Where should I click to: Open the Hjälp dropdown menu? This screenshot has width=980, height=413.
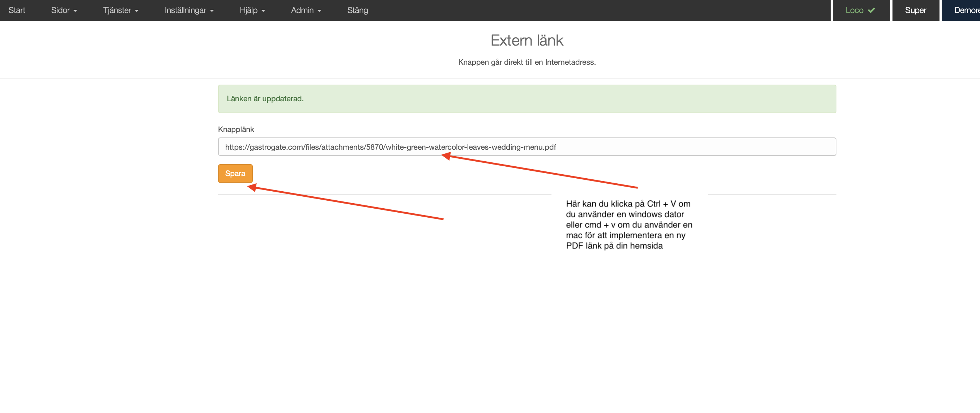252,10
